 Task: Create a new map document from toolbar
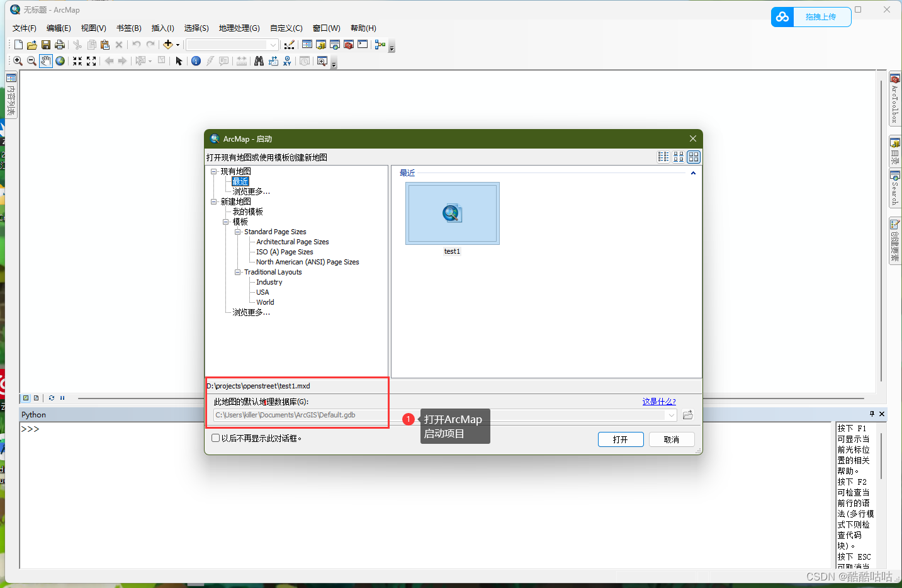[18, 45]
